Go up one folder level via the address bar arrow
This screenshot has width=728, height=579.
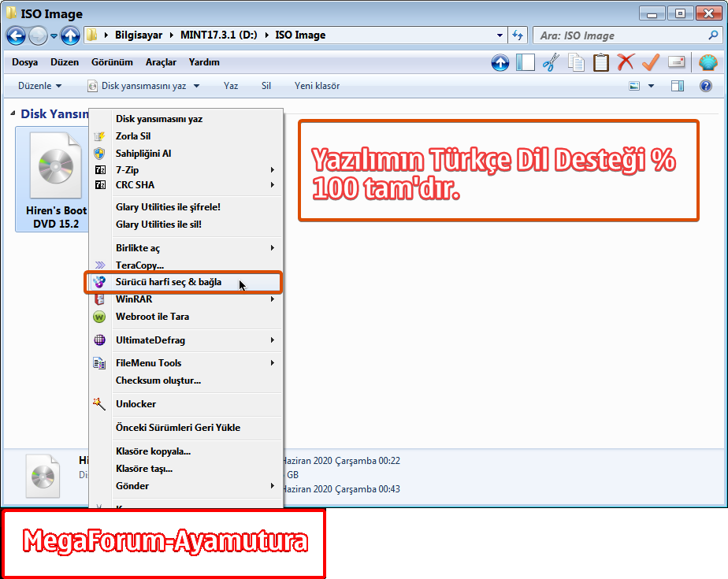tap(70, 35)
